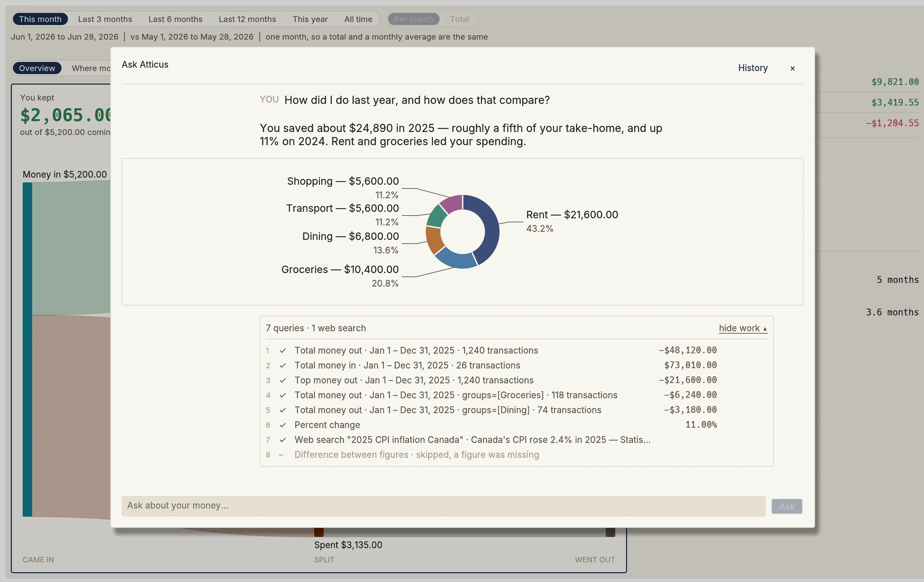Click the -$48,120.00 query result value

(x=687, y=350)
